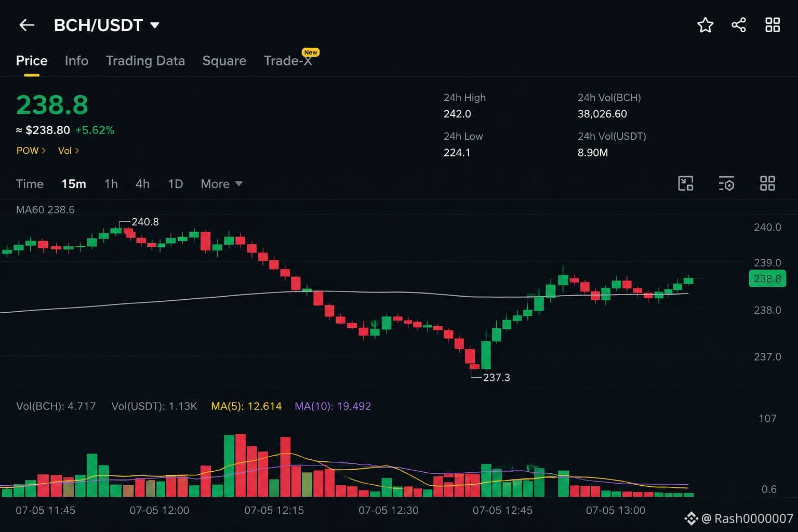Click the MA60 238.6 indicator label
Image resolution: width=798 pixels, height=532 pixels.
[x=45, y=210]
